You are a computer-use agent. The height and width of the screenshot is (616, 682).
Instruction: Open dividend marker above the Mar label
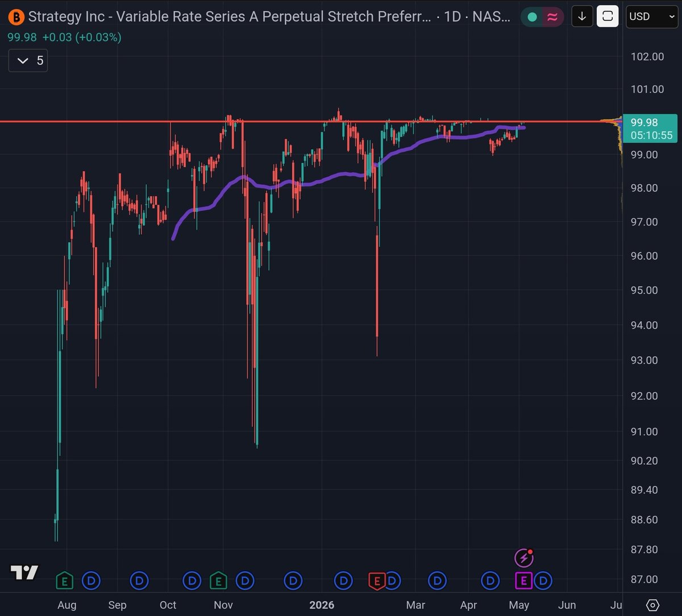[438, 580]
